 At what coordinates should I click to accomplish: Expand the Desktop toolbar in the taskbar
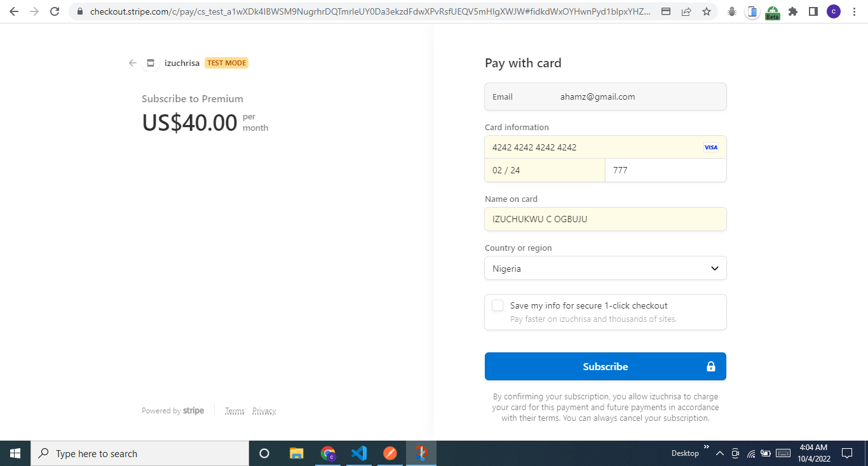click(x=705, y=446)
